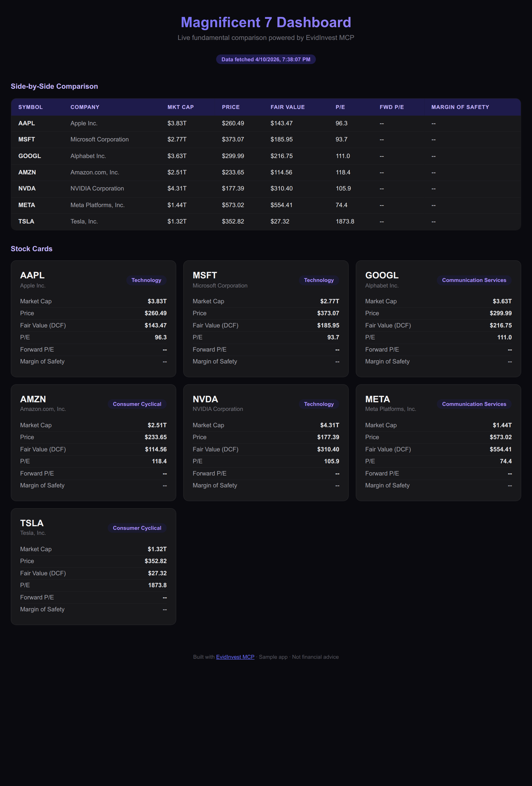
Task: Select NVIDIA Corporation in the comparison table
Action: click(x=97, y=188)
